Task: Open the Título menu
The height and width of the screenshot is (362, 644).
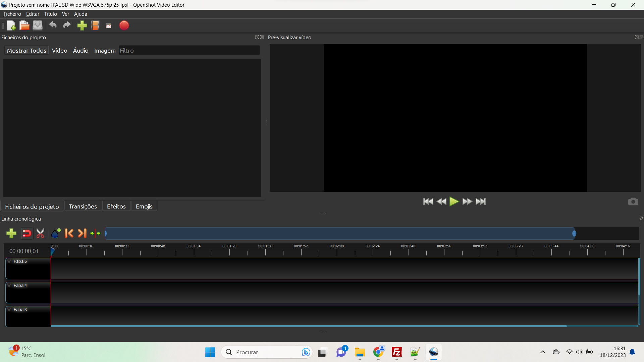Action: point(51,14)
